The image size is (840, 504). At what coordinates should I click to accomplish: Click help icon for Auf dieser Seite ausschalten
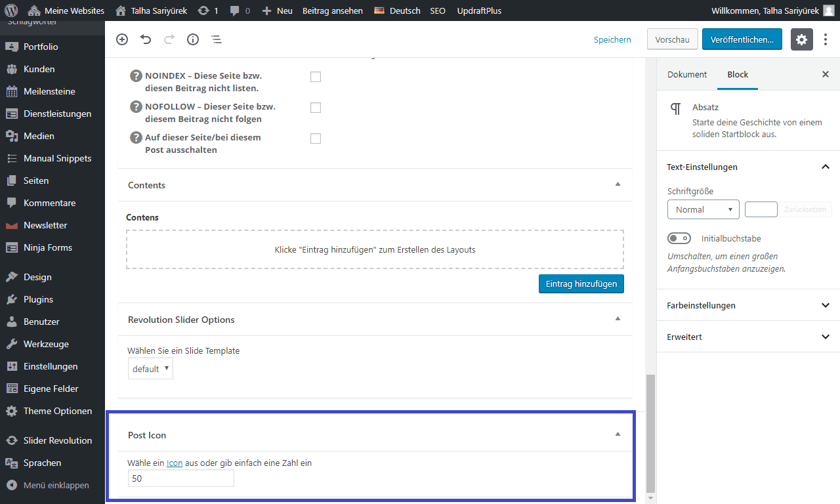point(136,137)
